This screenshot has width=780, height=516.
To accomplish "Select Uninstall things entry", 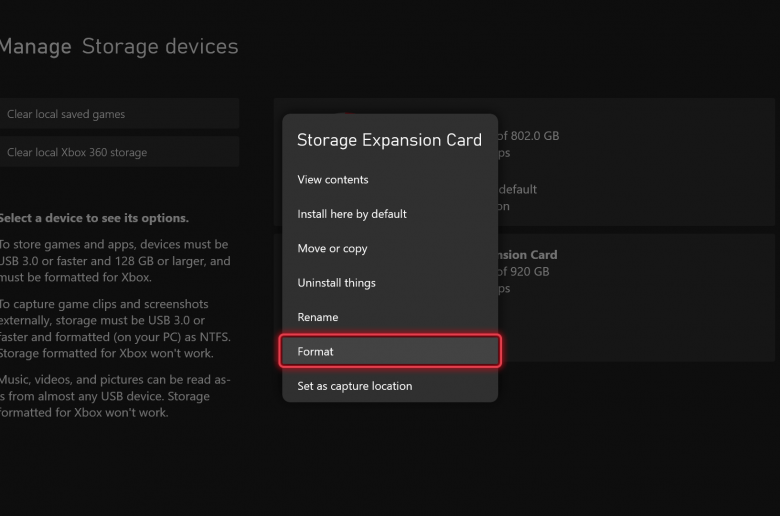I will tap(390, 283).
